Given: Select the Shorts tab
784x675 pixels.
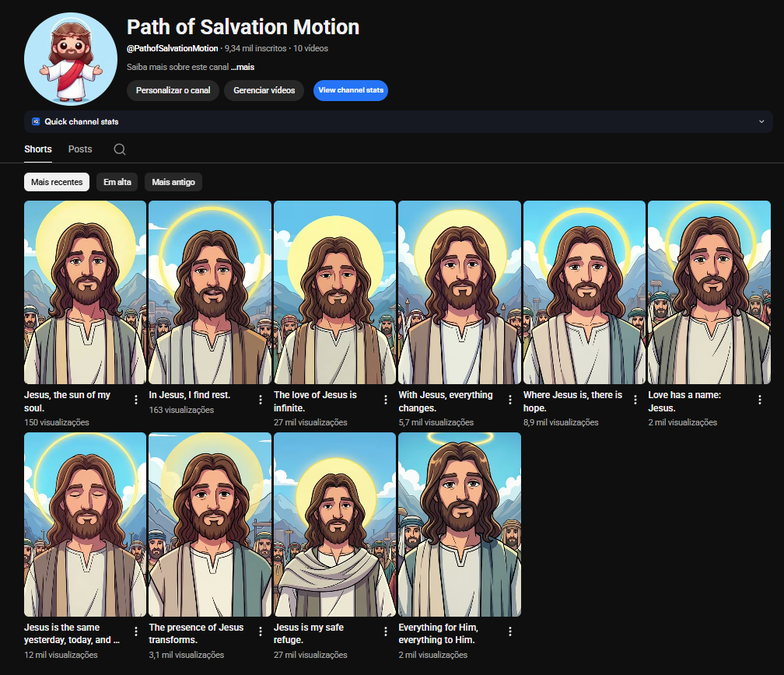Looking at the screenshot, I should 38,149.
